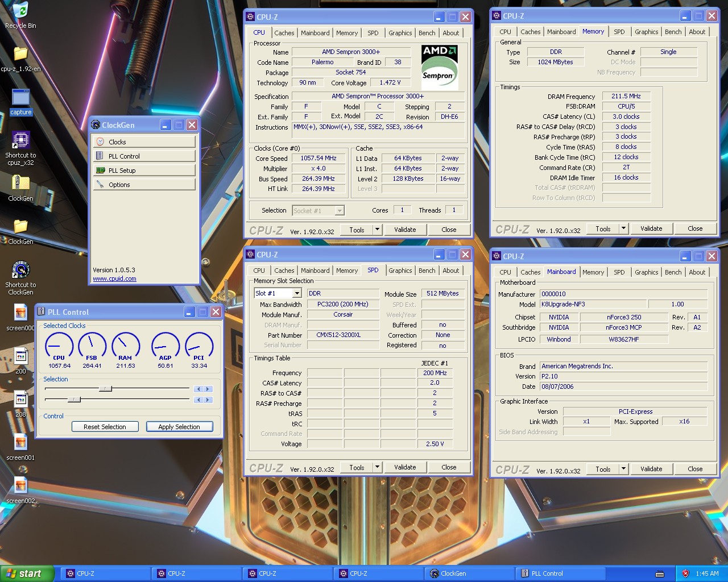Open the screen002 image file icon
Viewport: 728px width, 582px height.
[20, 485]
